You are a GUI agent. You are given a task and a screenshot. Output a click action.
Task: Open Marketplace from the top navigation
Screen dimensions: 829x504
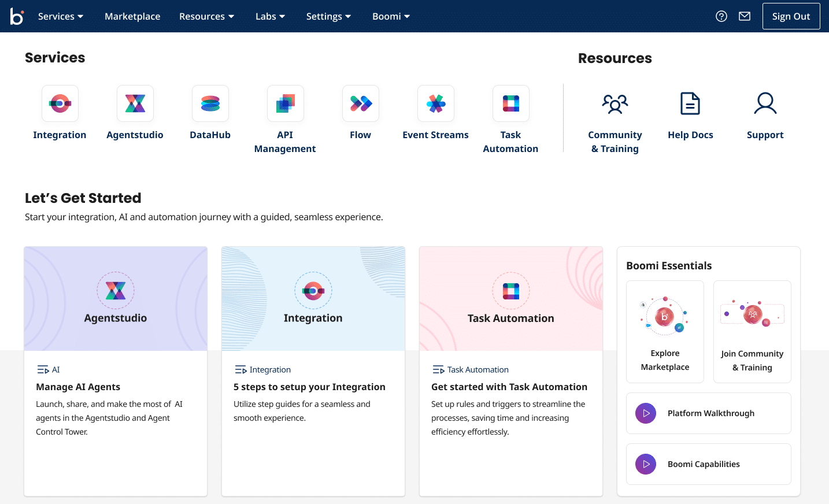coord(132,16)
